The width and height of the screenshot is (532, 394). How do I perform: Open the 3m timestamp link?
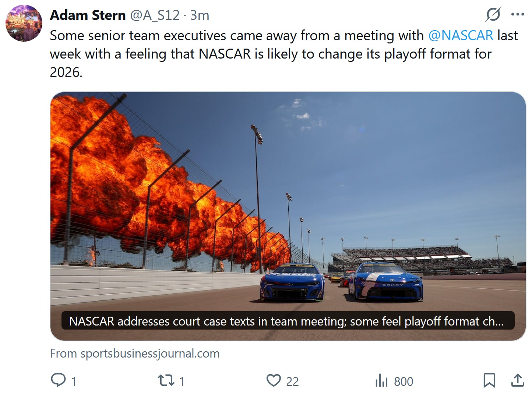point(200,15)
